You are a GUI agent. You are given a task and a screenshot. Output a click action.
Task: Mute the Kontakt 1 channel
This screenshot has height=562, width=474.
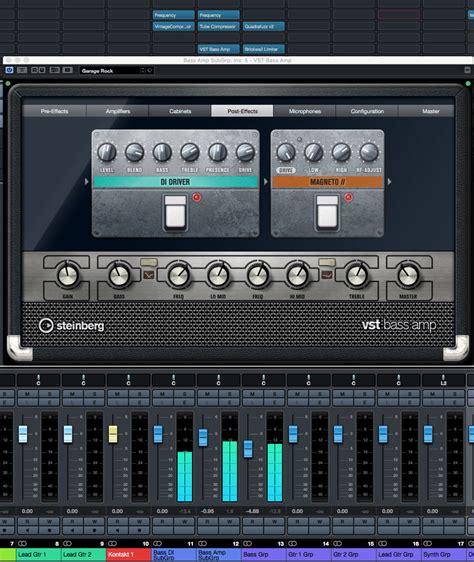click(x=117, y=394)
